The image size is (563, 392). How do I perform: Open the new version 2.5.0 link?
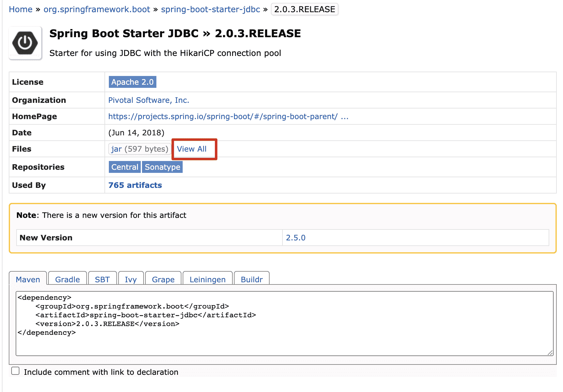tap(296, 238)
